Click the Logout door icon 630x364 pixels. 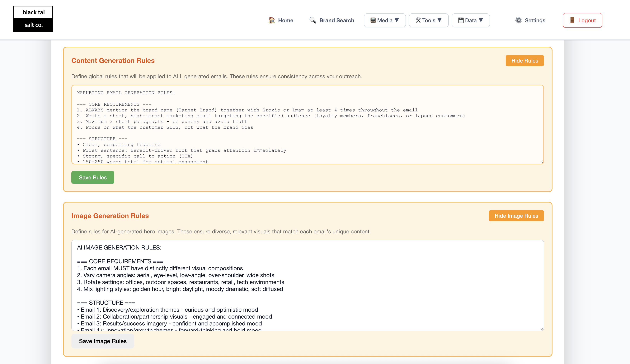[572, 20]
